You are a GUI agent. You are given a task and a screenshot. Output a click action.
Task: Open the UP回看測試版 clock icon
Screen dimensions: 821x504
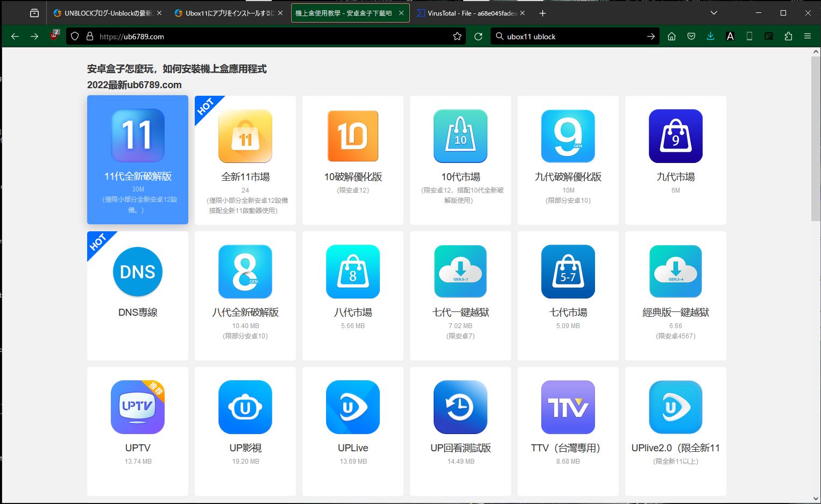[461, 407]
